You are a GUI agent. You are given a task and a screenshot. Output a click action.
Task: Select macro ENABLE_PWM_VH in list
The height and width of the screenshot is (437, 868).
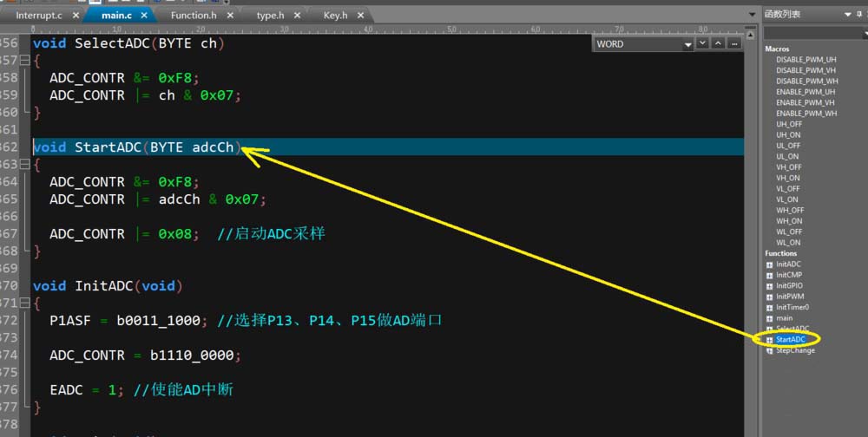point(806,102)
